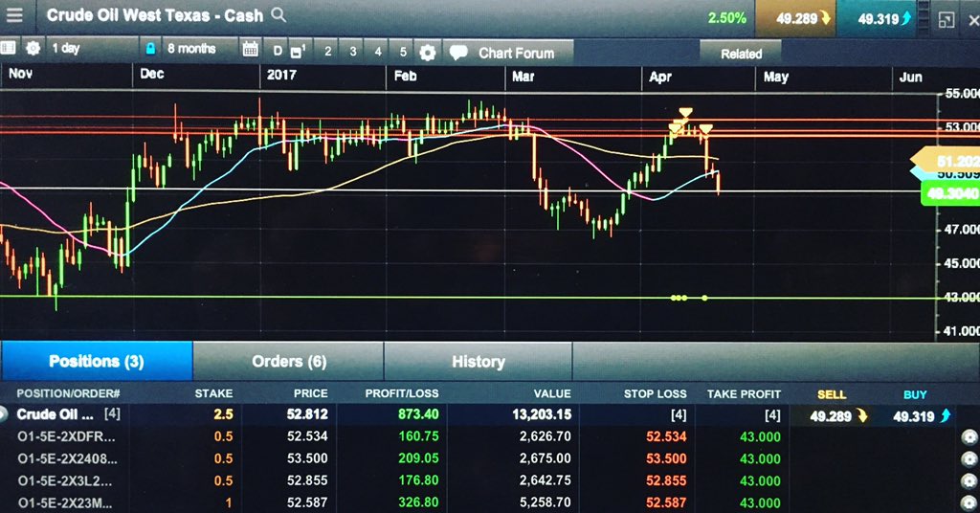
Task: Open the hamburger main menu
Action: [13, 15]
